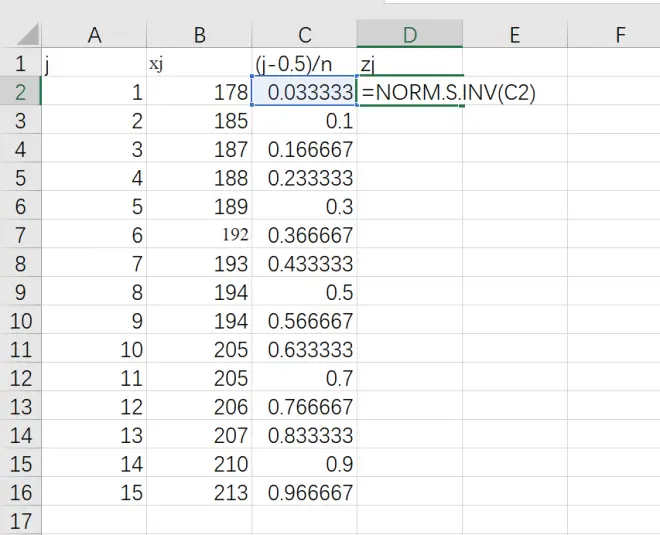The image size is (660, 535).
Task: Select row 1 header
Action: [x=21, y=63]
